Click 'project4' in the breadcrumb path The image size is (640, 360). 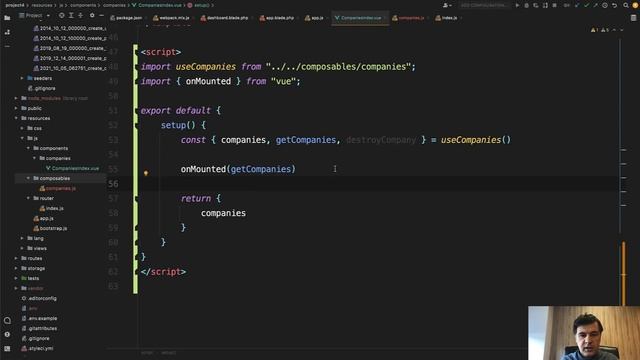tap(15, 5)
